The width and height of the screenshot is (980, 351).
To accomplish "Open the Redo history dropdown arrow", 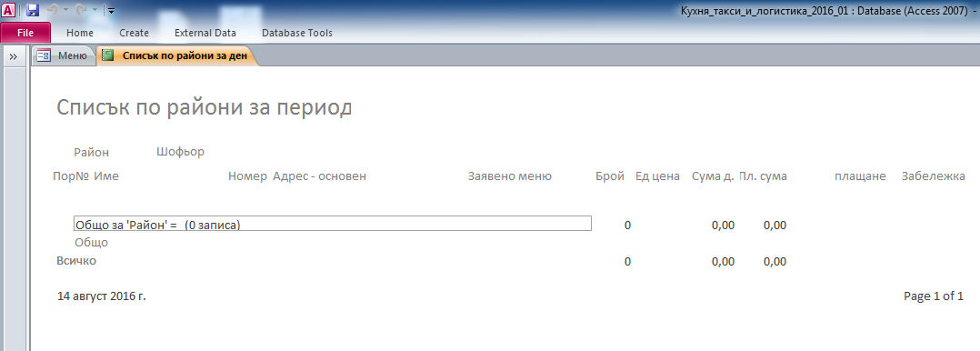I will point(95,11).
